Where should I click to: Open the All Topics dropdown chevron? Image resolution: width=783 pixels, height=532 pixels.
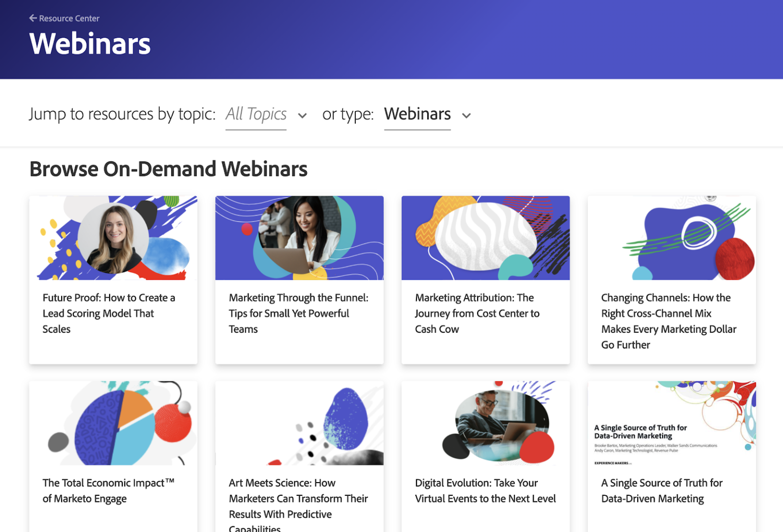(x=303, y=116)
